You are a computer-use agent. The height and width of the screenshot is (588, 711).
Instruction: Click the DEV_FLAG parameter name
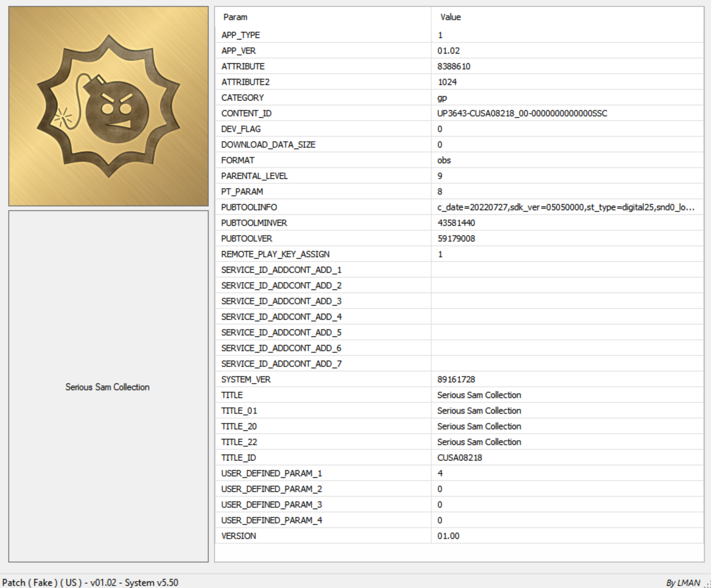click(x=241, y=129)
